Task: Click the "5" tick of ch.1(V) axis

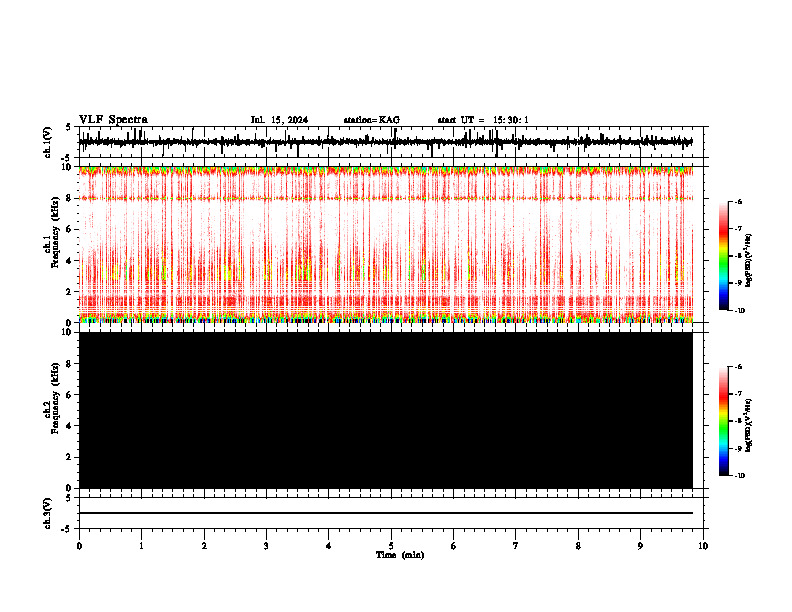Action: click(x=68, y=128)
